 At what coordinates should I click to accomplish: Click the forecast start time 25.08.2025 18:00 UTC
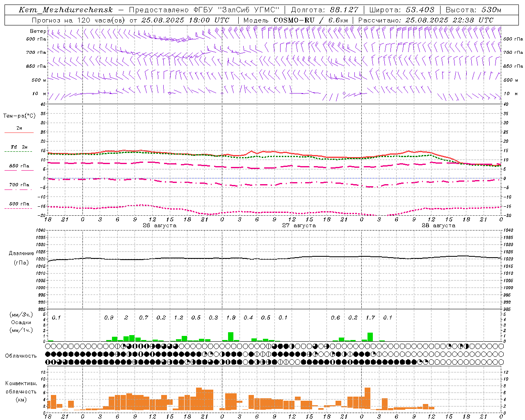pyautogui.click(x=185, y=20)
